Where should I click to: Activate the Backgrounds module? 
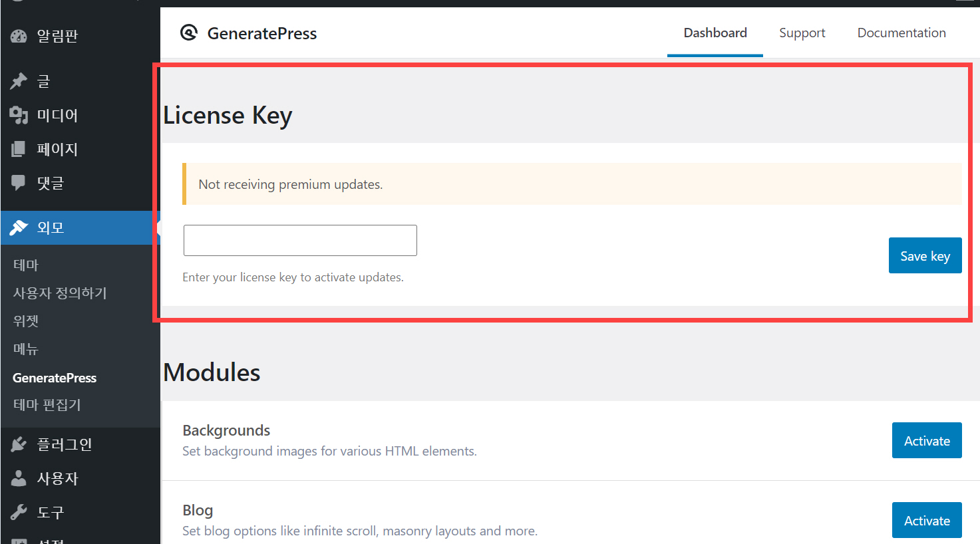[x=927, y=440]
